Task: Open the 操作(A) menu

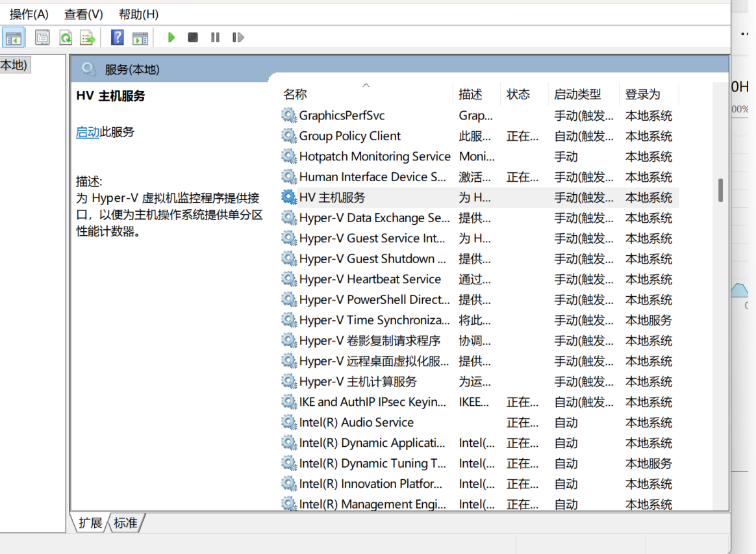Action: coord(29,14)
